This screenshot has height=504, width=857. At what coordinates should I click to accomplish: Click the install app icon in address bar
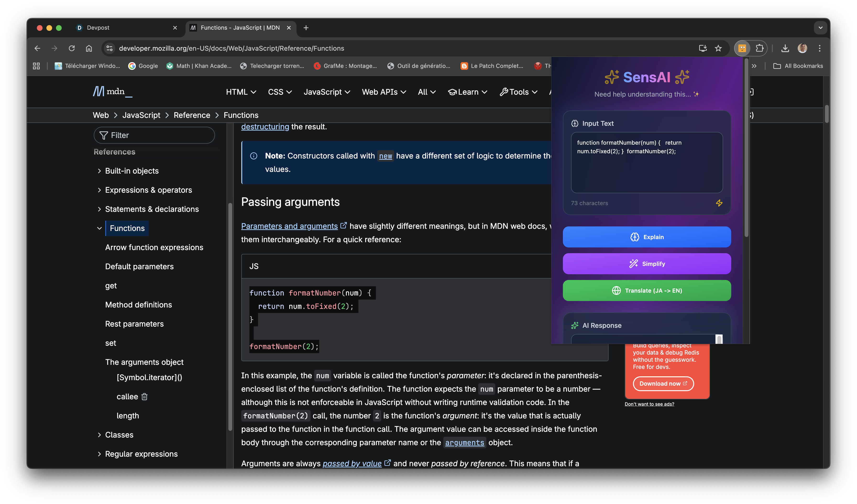tap(703, 48)
